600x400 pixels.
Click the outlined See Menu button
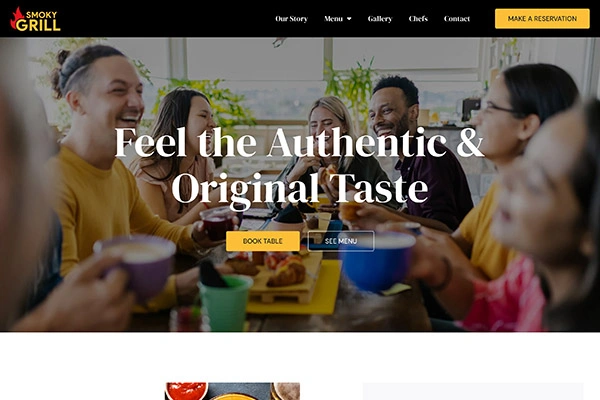341,241
